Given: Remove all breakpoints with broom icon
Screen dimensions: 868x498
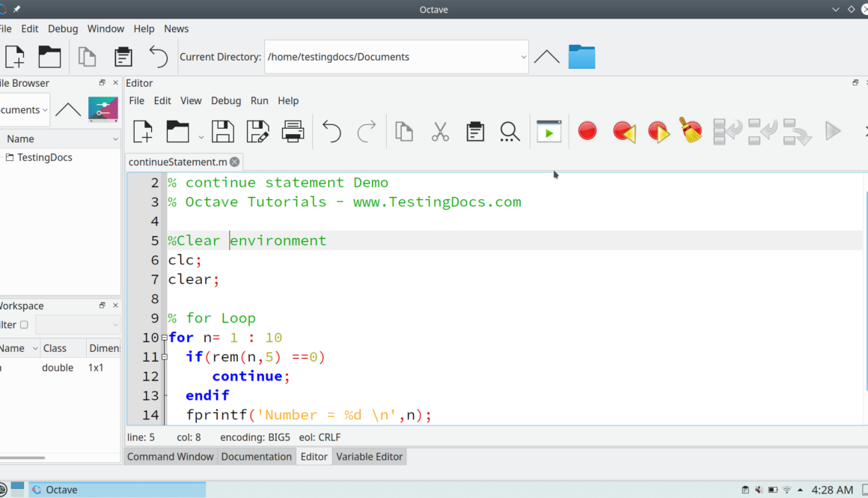Looking at the screenshot, I should click(x=691, y=130).
